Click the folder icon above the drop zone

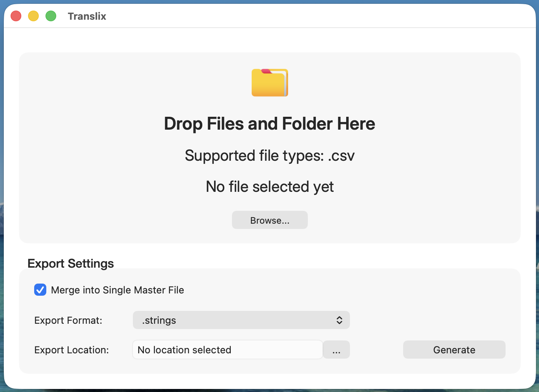tap(269, 82)
